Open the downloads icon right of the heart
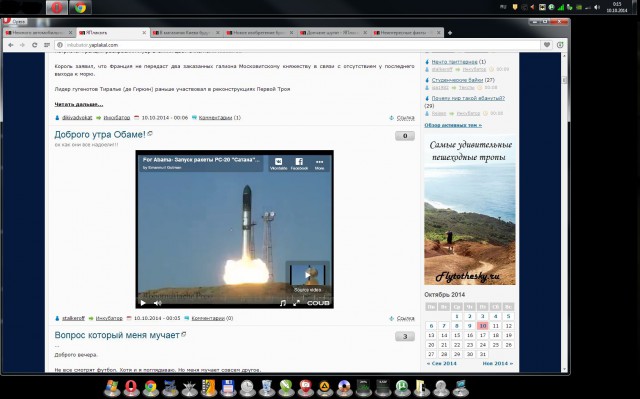The height and width of the screenshot is (399, 640). 560,45
